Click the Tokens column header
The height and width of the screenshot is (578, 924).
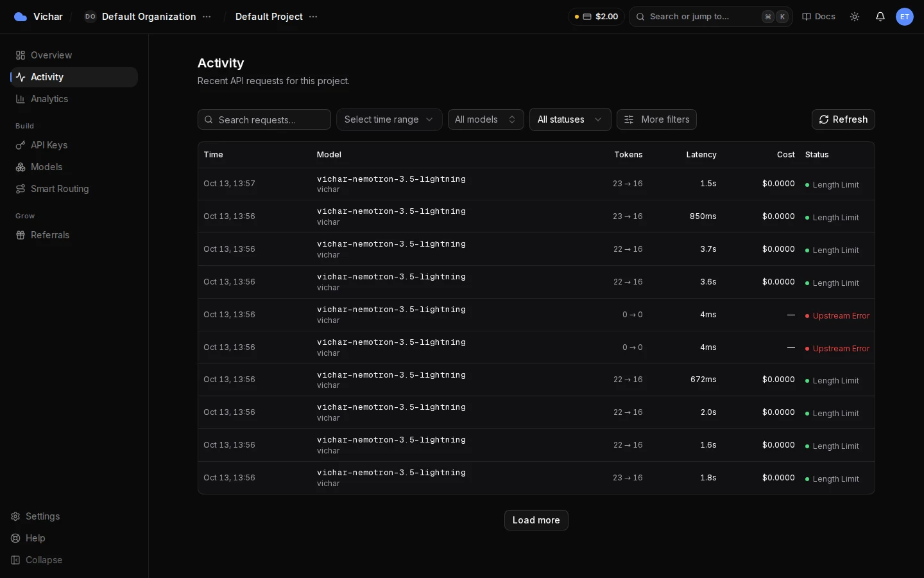click(628, 155)
